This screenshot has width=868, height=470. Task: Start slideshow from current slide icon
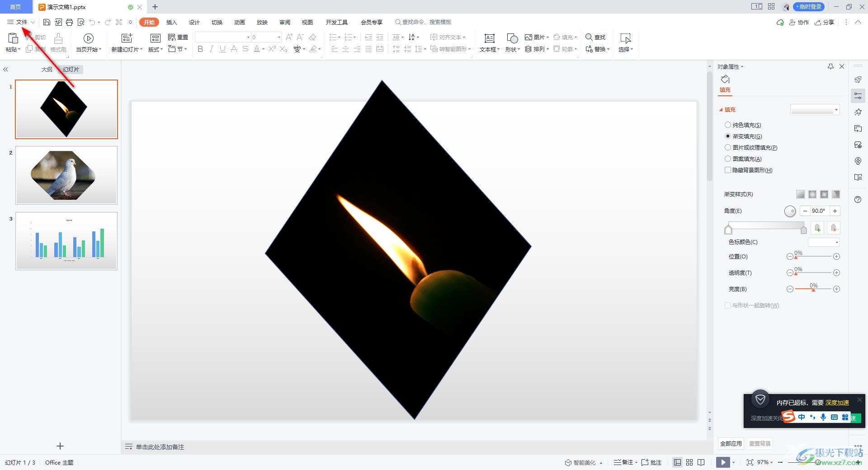point(89,38)
